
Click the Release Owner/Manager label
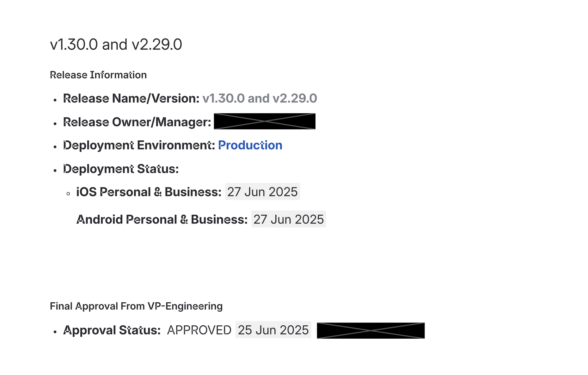137,122
